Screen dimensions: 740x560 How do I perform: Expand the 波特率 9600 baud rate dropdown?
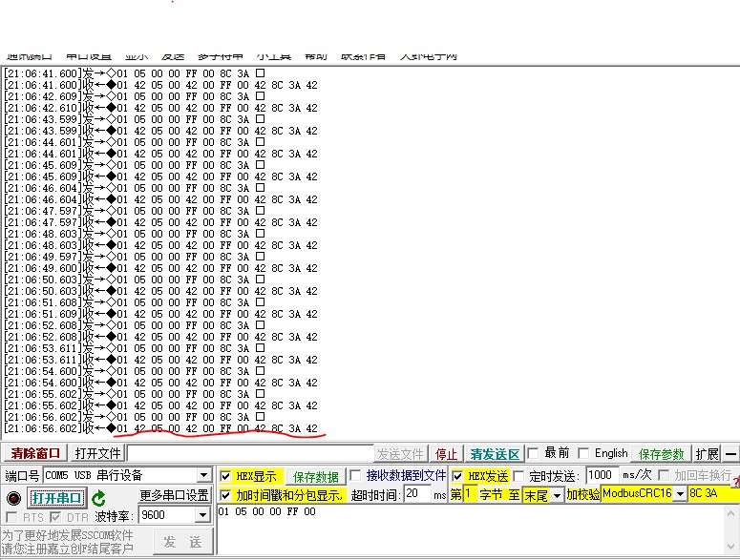203,515
